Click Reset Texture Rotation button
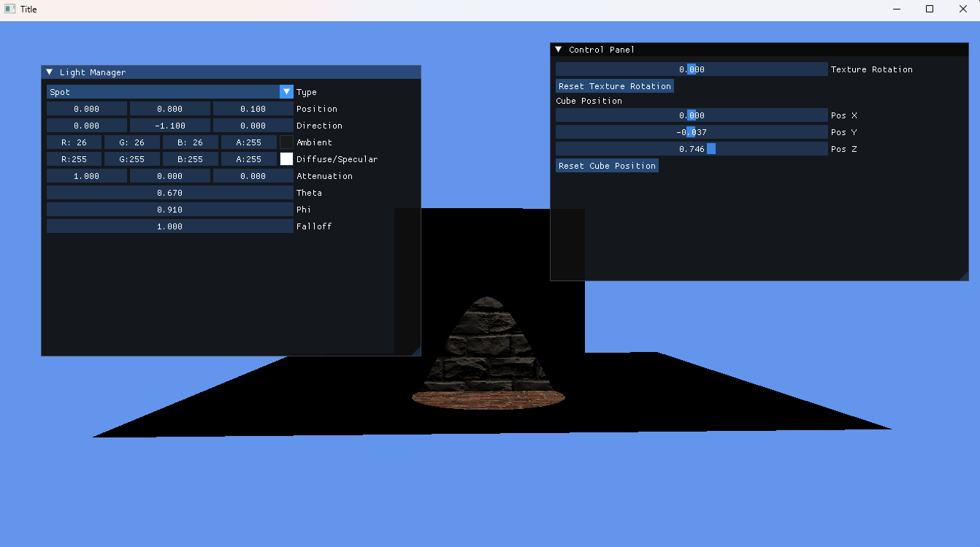980x547 pixels. (x=615, y=86)
